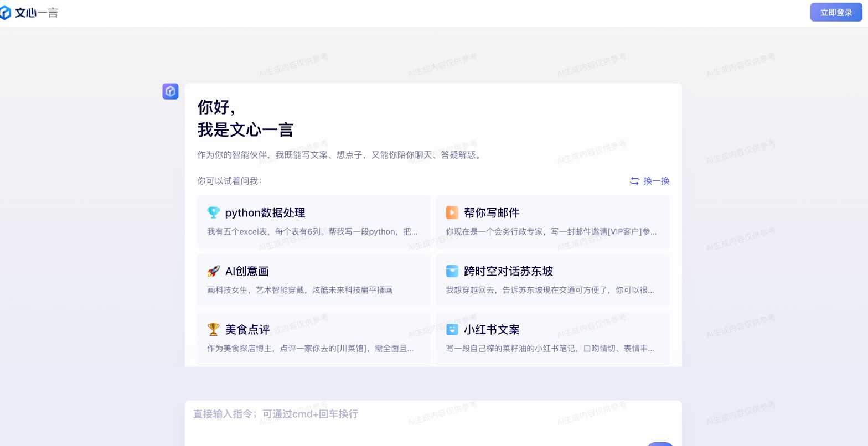The height and width of the screenshot is (446, 868).
Task: Open the python数据处理 suggestion card
Action: pyautogui.click(x=314, y=222)
